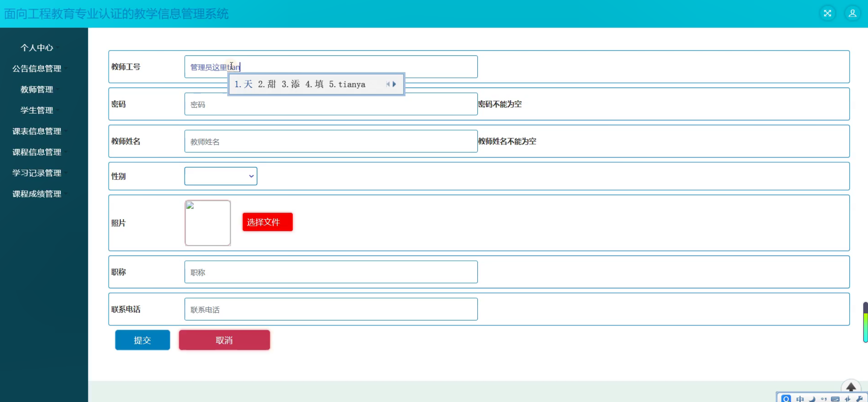Toggle the IME punctuation mode icon

(x=824, y=399)
